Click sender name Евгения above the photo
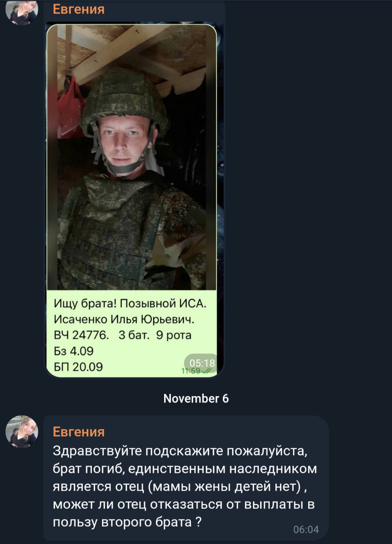Image resolution: width=392 pixels, height=544 pixels. 78,9
